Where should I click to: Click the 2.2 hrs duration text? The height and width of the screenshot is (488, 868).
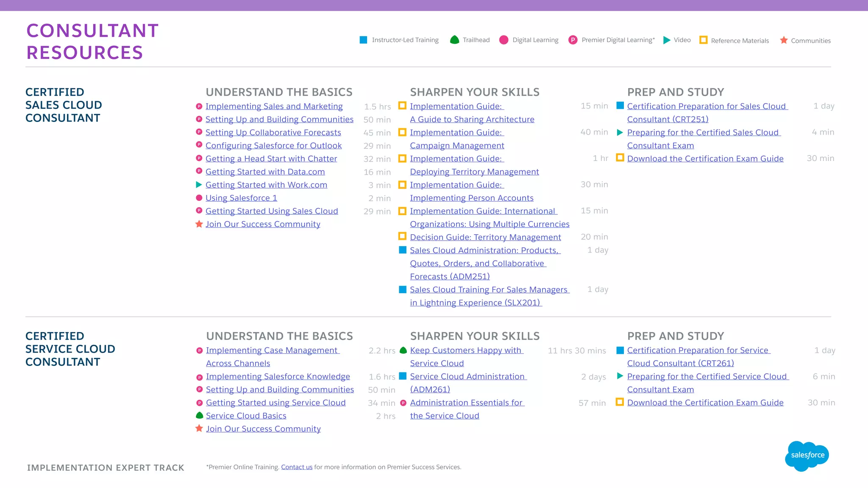382,351
